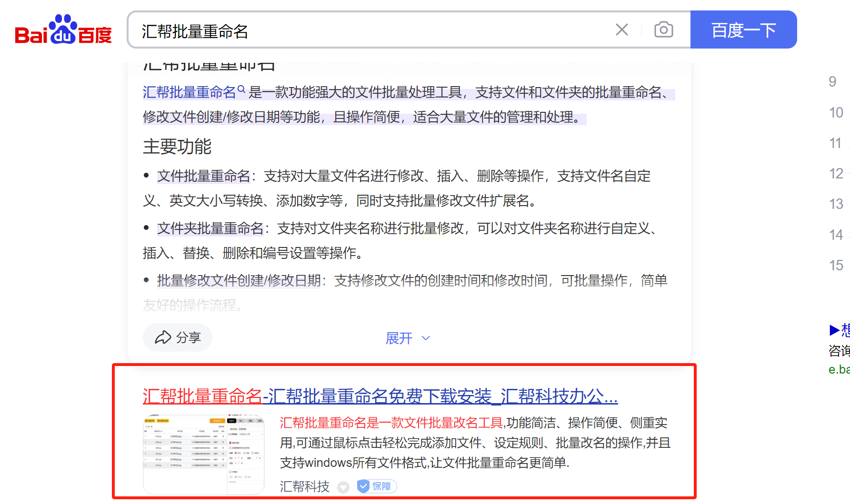
Task: Click the 保障 badge
Action: click(x=377, y=486)
